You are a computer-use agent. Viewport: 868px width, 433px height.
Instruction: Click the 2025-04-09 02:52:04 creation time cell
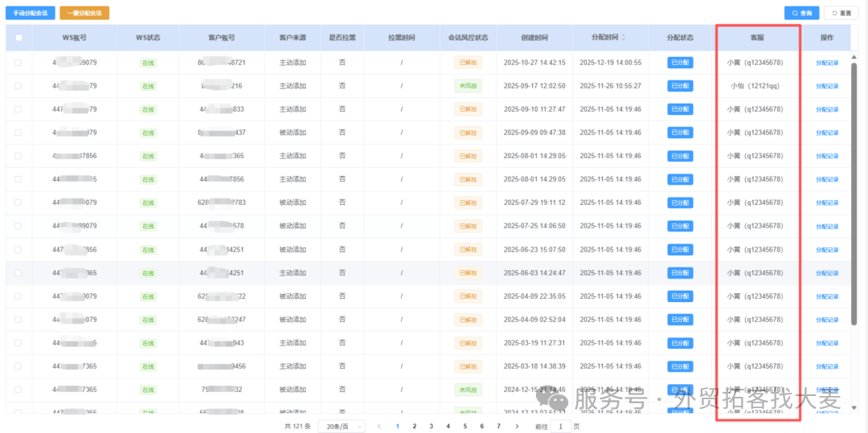[x=534, y=320]
